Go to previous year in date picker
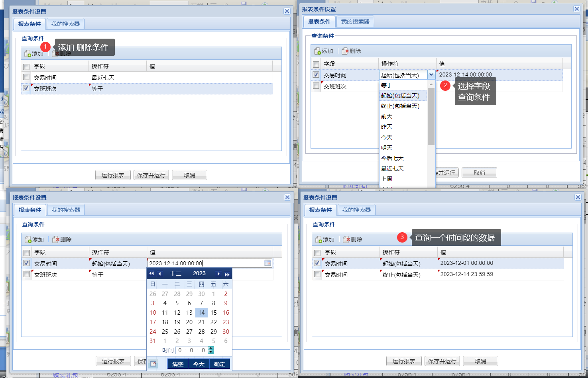Viewport: 588px width, 378px height. click(x=151, y=274)
